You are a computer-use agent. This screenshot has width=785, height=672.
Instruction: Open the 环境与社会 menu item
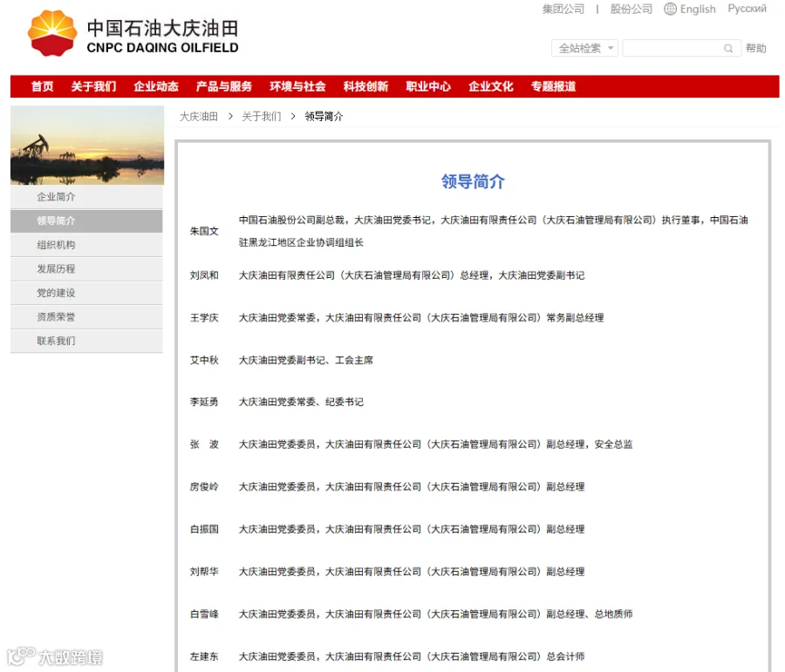pos(297,86)
